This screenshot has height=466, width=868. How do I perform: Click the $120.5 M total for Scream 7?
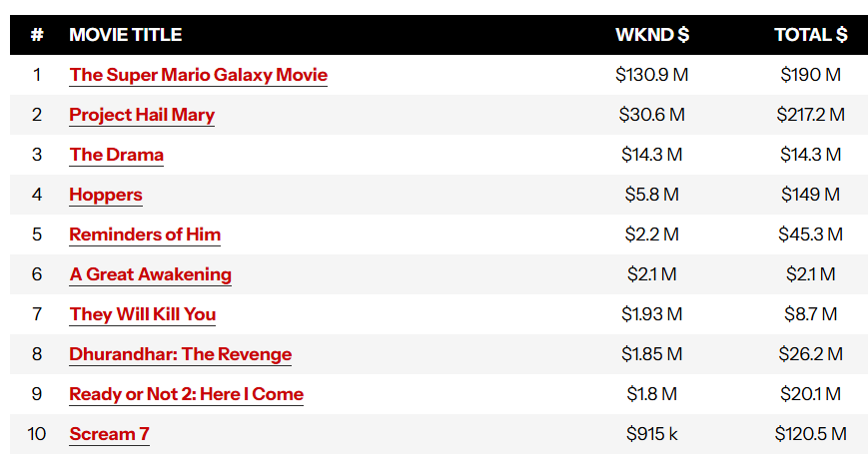click(x=810, y=434)
